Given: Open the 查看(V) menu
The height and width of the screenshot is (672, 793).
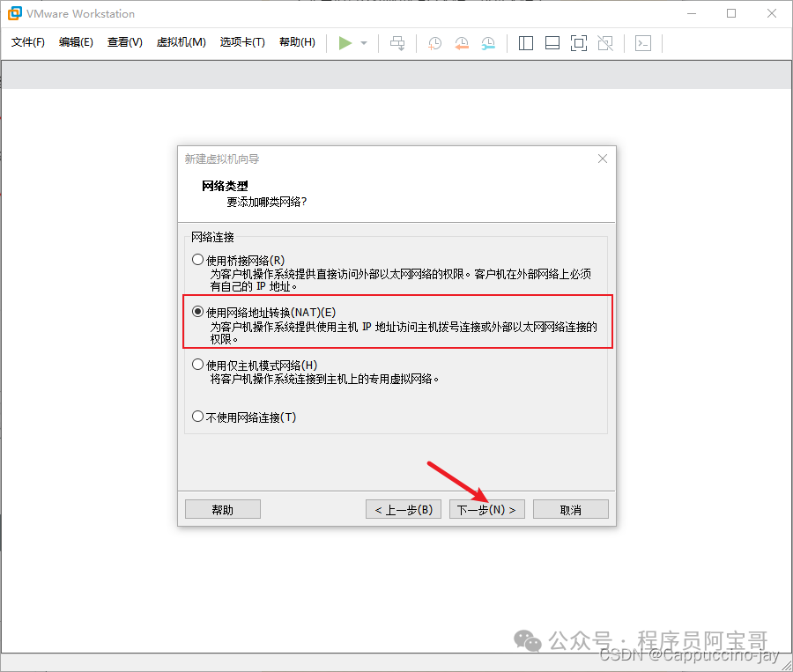Looking at the screenshot, I should (x=125, y=42).
